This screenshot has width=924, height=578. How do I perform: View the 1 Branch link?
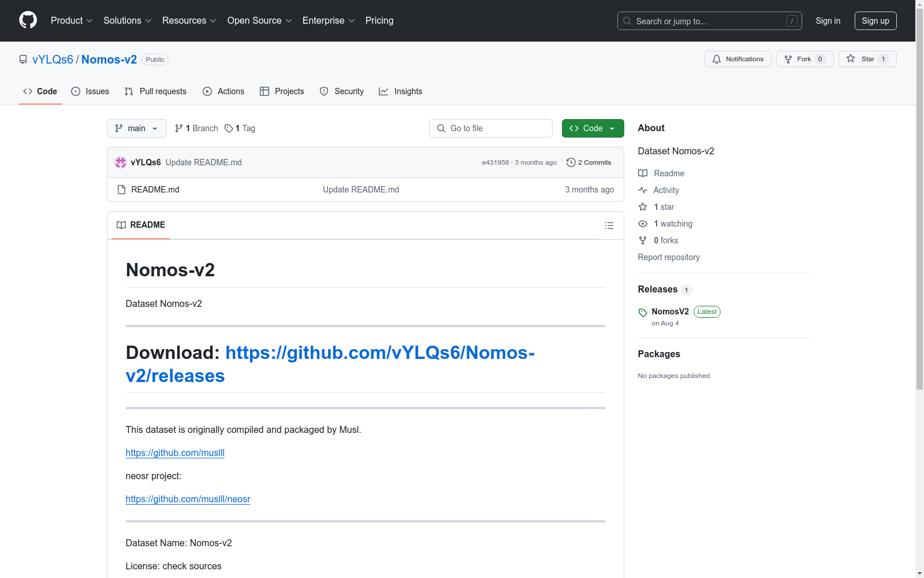pos(196,128)
